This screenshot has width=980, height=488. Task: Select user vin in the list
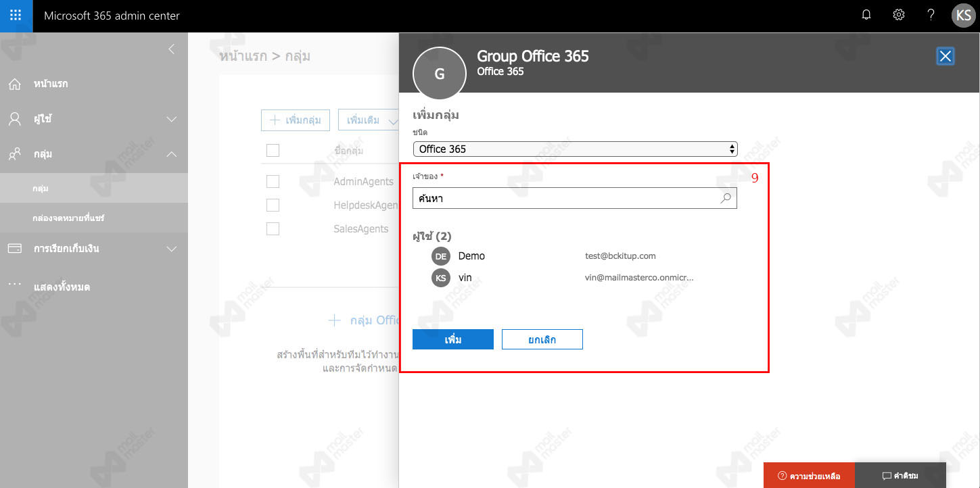click(465, 278)
